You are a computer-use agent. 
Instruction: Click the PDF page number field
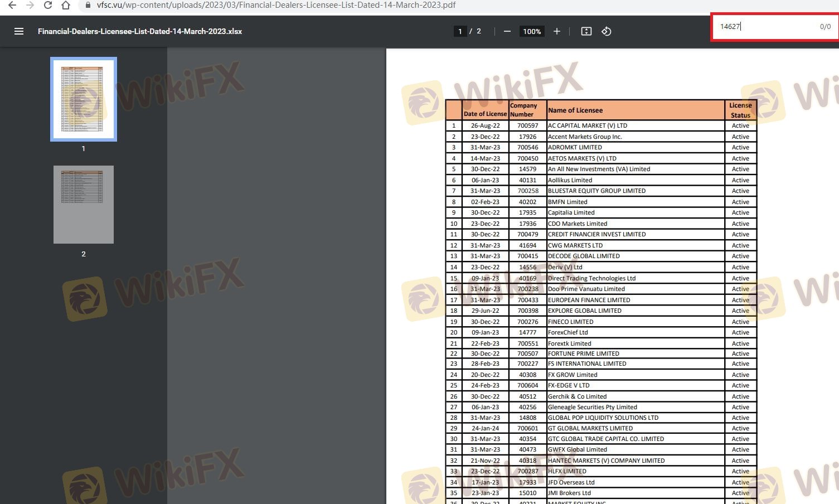point(460,31)
